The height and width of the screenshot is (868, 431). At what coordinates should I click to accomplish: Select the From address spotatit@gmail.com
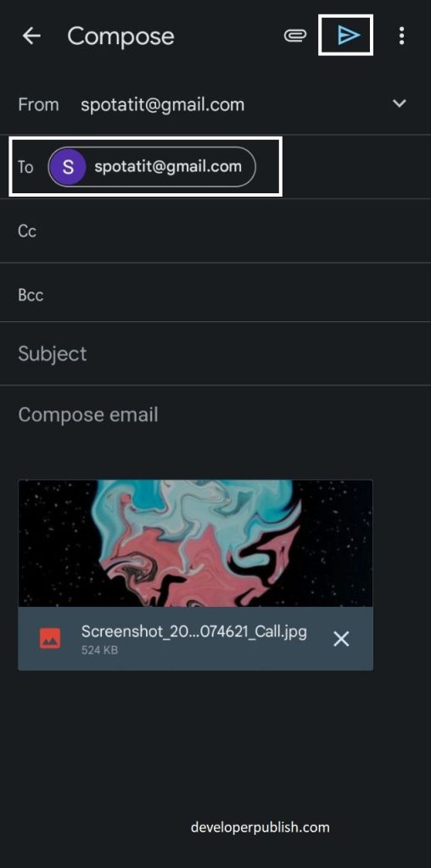pyautogui.click(x=162, y=104)
